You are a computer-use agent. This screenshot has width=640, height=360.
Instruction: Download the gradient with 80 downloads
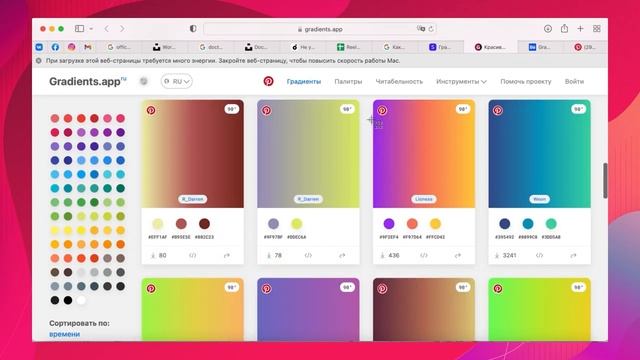[x=158, y=256]
